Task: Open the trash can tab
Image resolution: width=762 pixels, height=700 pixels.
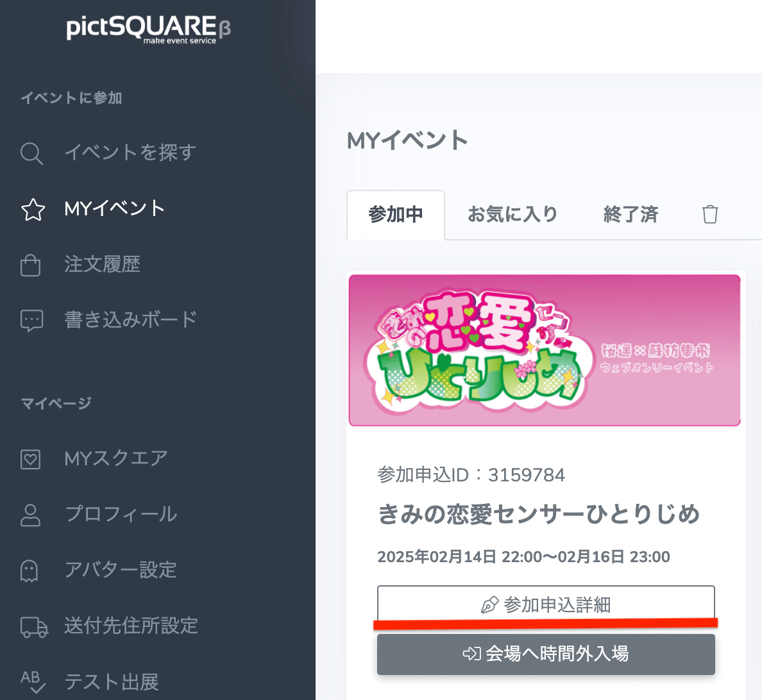Action: coord(710,214)
